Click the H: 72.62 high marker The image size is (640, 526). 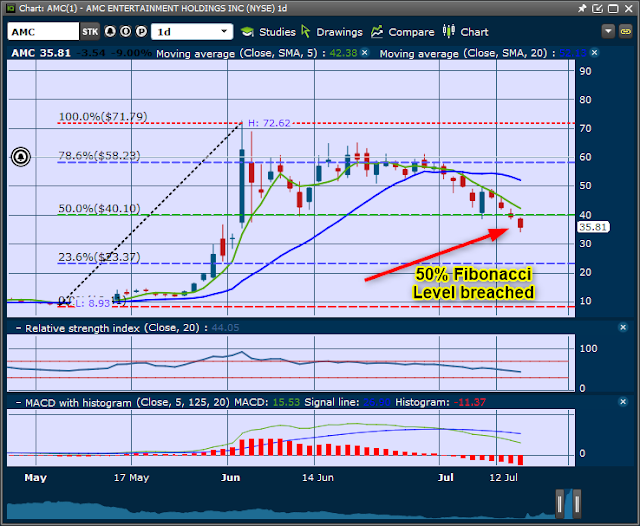[x=269, y=123]
